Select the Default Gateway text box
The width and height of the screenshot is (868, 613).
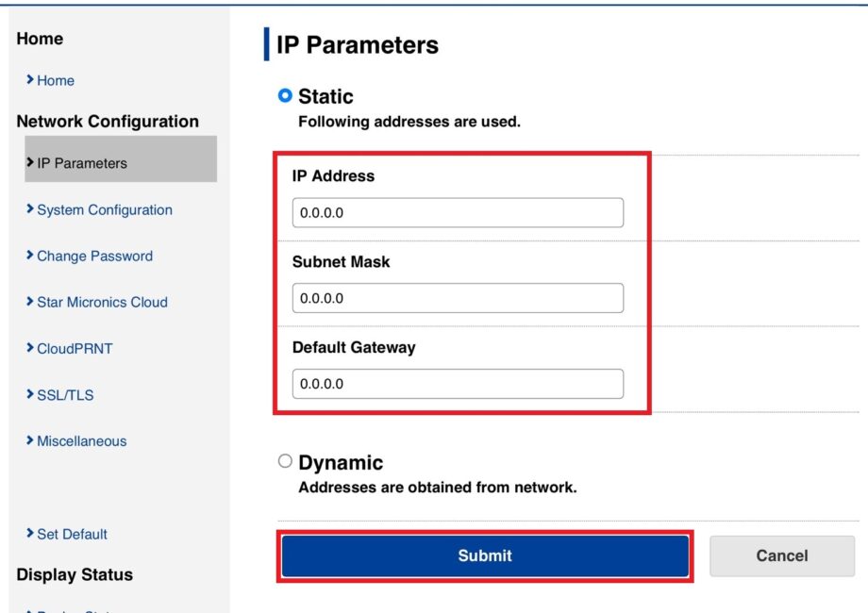point(458,384)
